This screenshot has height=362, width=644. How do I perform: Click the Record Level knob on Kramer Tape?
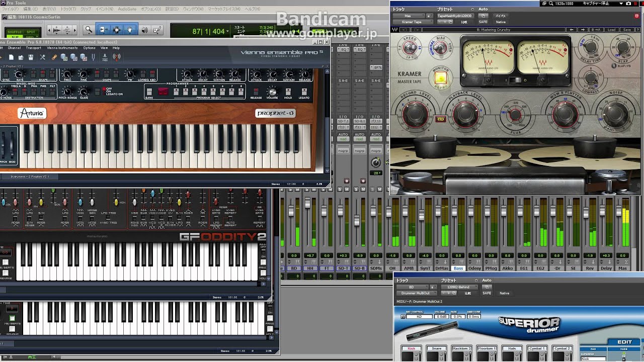pos(415,114)
